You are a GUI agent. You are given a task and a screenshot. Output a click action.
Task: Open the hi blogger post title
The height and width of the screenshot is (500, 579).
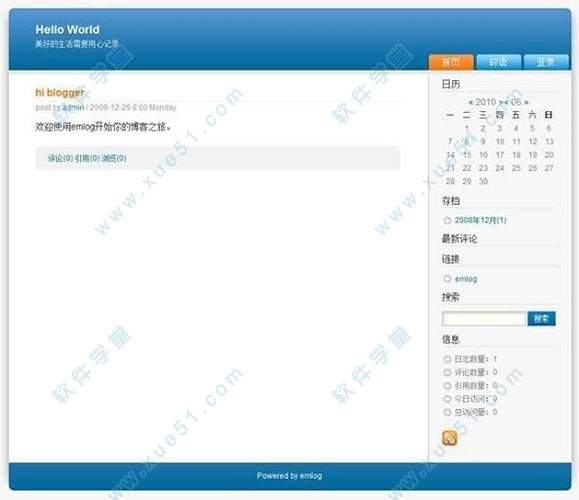point(60,92)
